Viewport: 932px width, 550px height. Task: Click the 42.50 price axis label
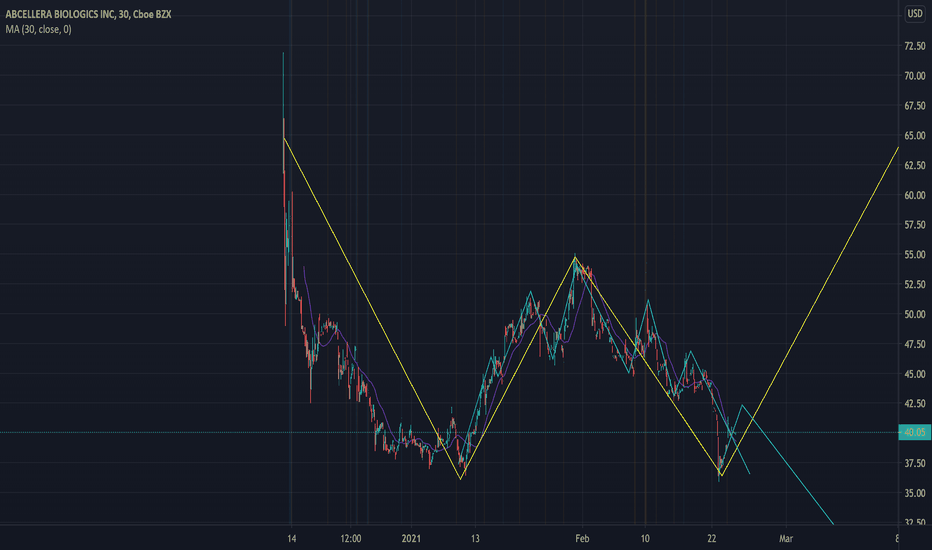tap(915, 403)
